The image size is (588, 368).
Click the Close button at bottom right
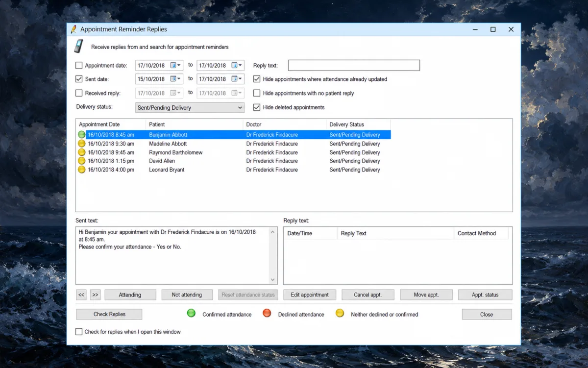tap(487, 315)
